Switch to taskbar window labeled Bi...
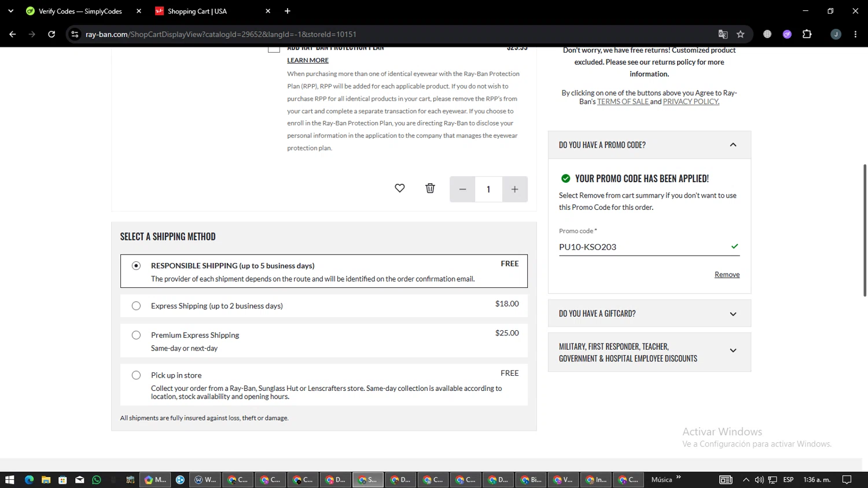This screenshot has height=488, width=868. coord(531,480)
